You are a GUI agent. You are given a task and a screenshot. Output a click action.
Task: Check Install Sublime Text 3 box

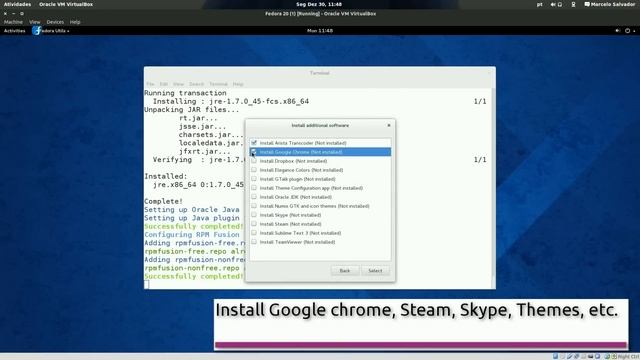point(254,233)
